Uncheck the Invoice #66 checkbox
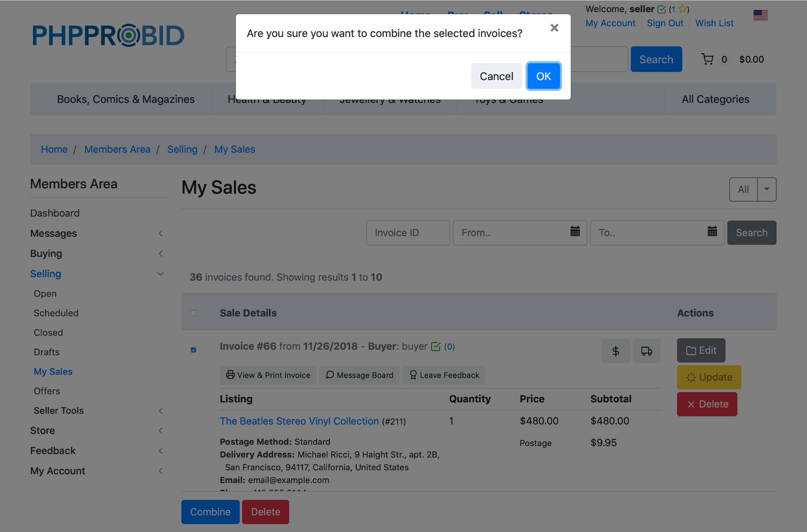Image resolution: width=807 pixels, height=532 pixels. [193, 350]
